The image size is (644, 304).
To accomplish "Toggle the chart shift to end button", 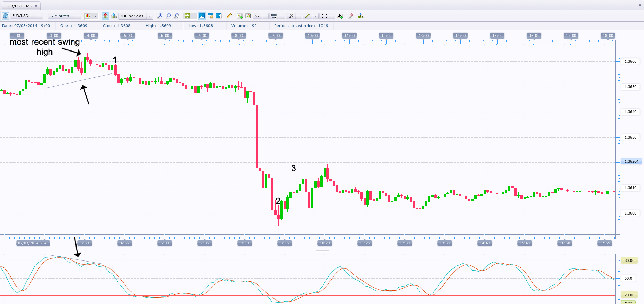I will tap(219, 16).
